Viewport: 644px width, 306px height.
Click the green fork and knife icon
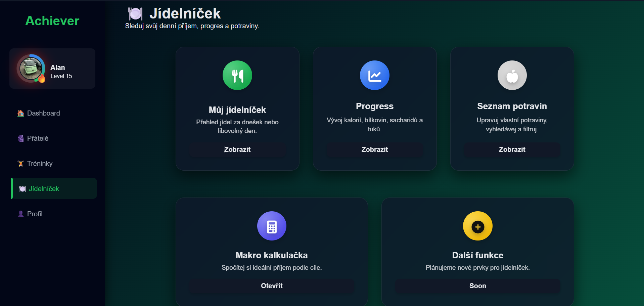point(237,75)
